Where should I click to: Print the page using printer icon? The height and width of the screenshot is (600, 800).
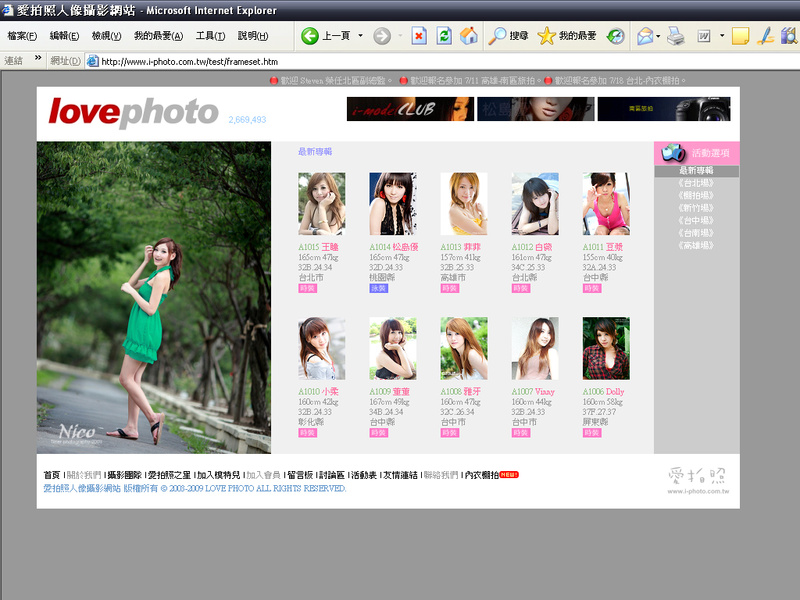676,36
